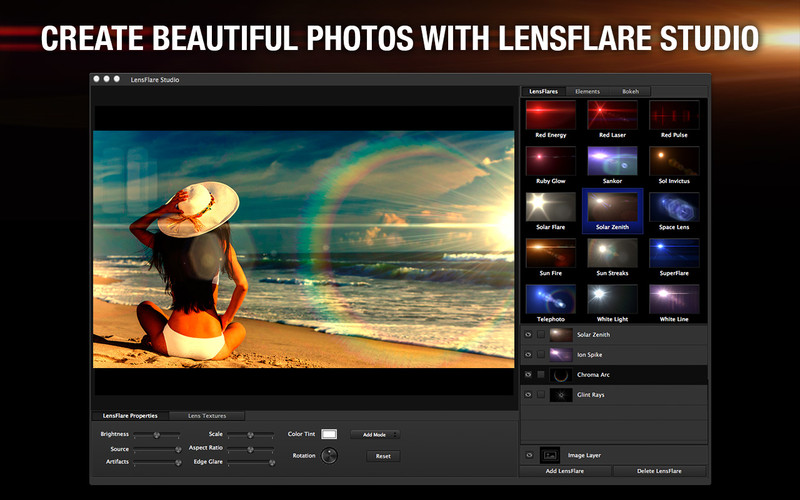Click the Image Layer picture icon

(x=550, y=455)
